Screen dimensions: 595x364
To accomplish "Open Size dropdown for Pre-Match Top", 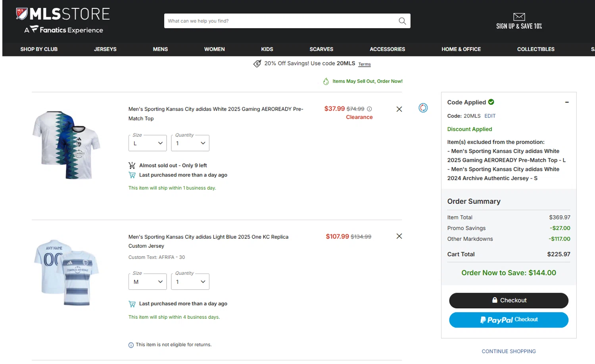I will tap(148, 143).
